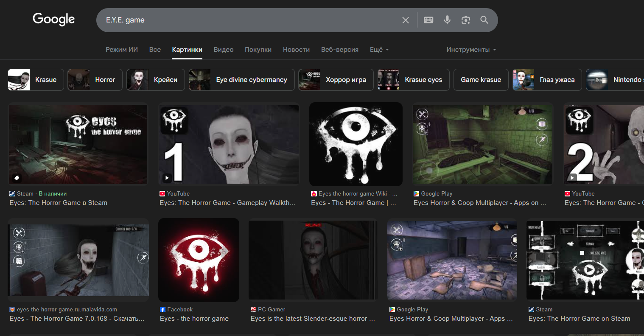
Task: Open the Steam game main menu screenshot
Action: point(585,260)
